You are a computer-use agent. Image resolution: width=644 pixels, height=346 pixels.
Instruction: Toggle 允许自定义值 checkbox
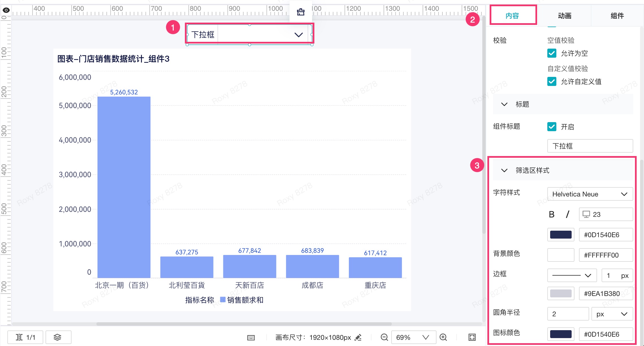(552, 81)
